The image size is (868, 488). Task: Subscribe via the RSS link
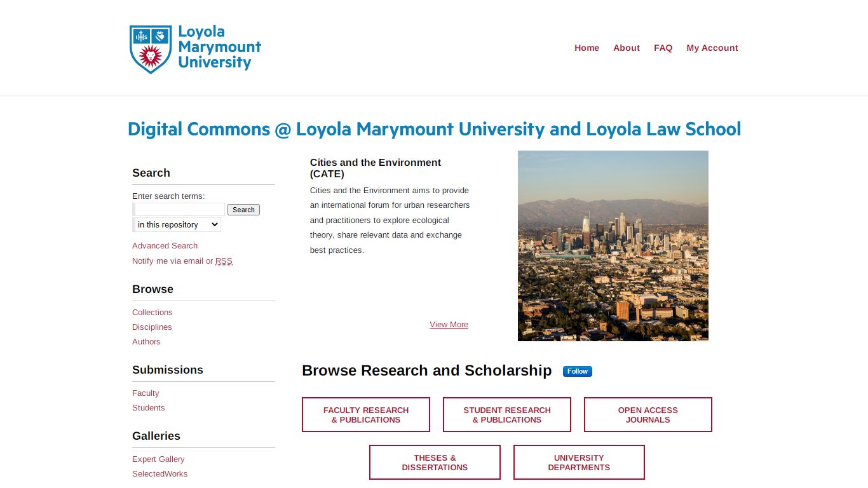click(224, 261)
